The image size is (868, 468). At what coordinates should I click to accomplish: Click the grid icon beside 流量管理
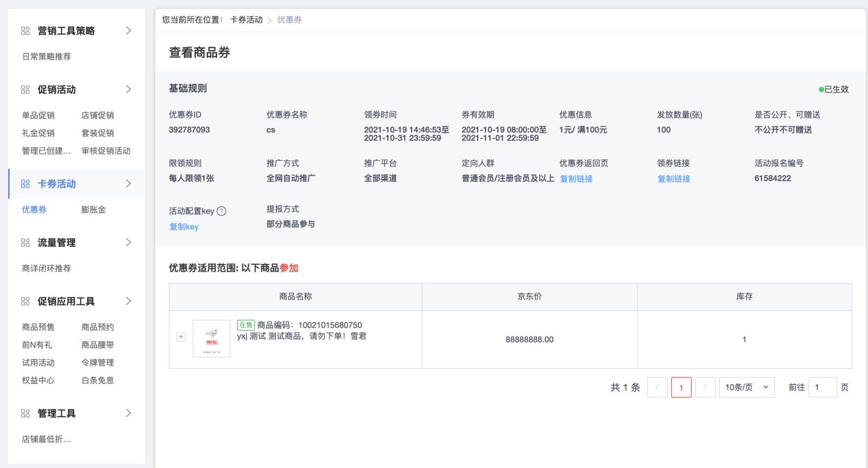click(x=25, y=242)
